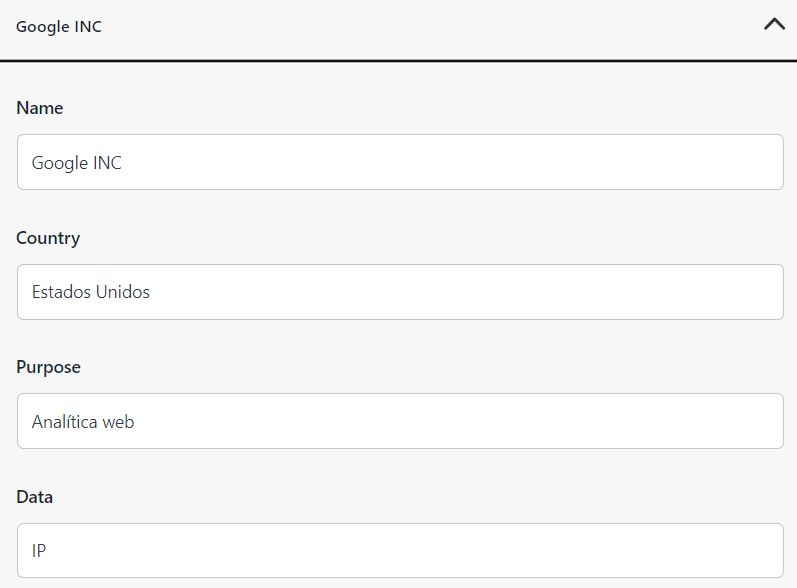Place cursor in 'IP' text
The image size is (797, 588).
pyautogui.click(x=39, y=550)
